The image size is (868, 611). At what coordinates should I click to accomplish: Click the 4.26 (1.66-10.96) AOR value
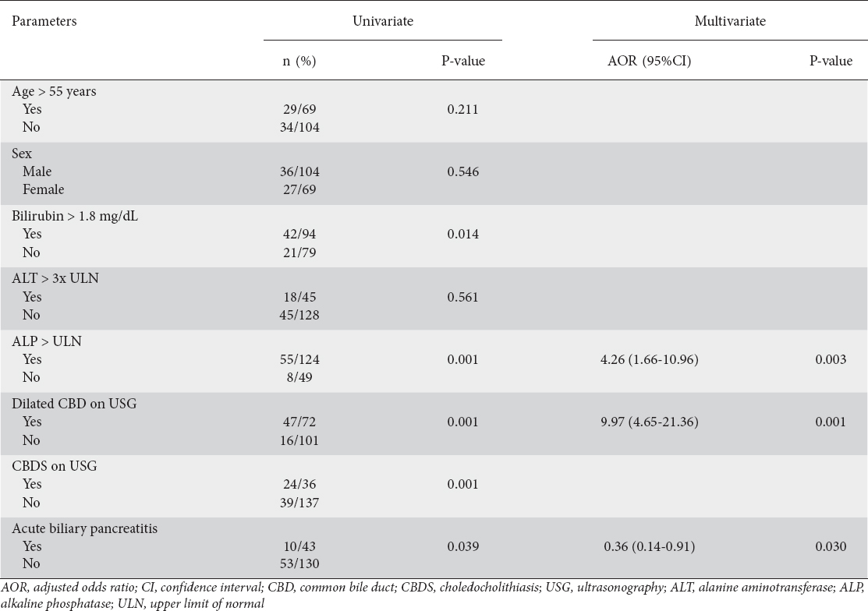(650, 359)
